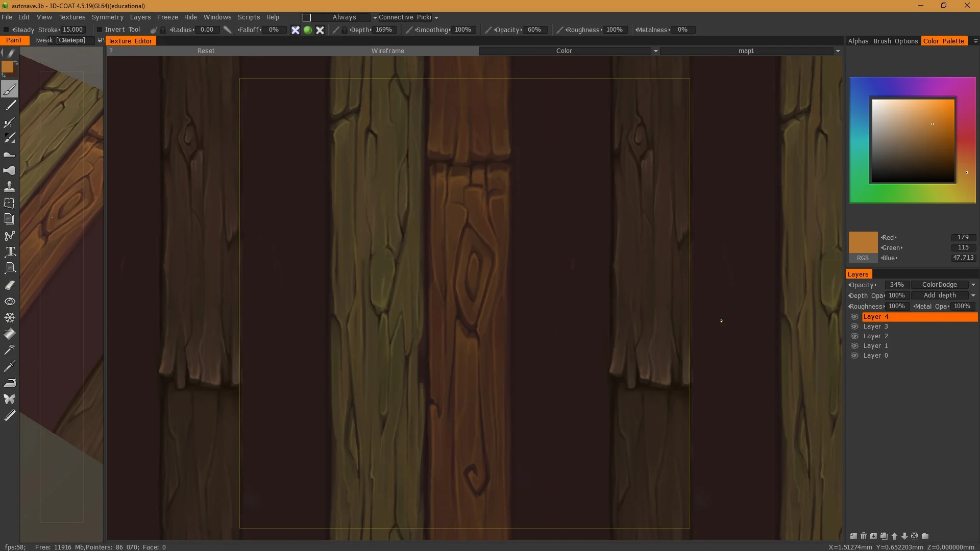Screen dimensions: 980x551
Task: Open the File menu
Action: [x=7, y=17]
